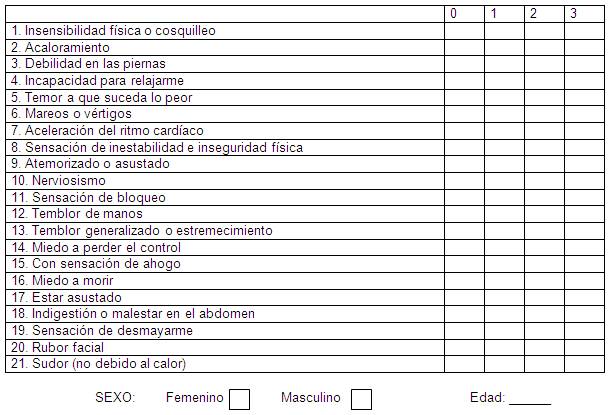The image size is (611, 415).
Task: Select score 1 for Debilidad en las piernas
Action: pyautogui.click(x=504, y=64)
